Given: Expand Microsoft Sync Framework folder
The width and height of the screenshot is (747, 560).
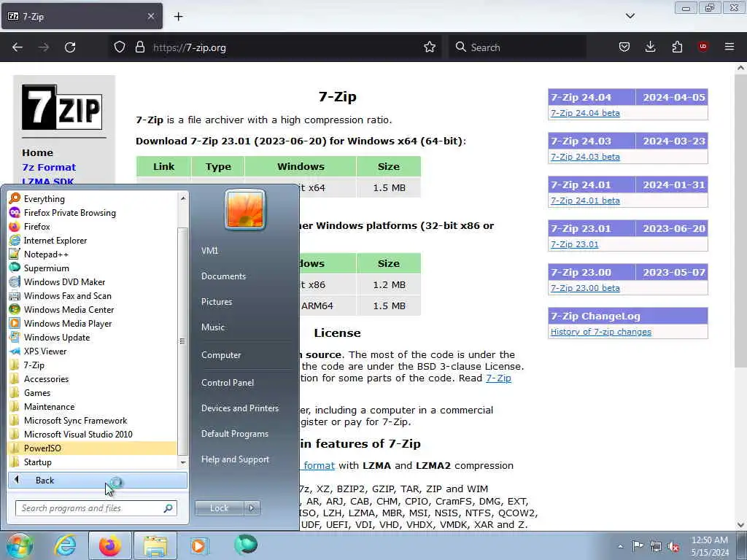Looking at the screenshot, I should pos(75,420).
